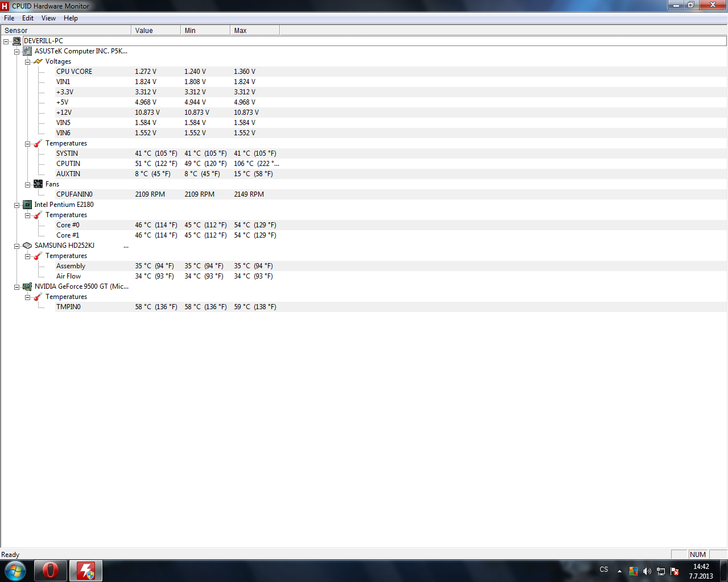Collapse the ASUSTeK Computer node

pos(16,52)
